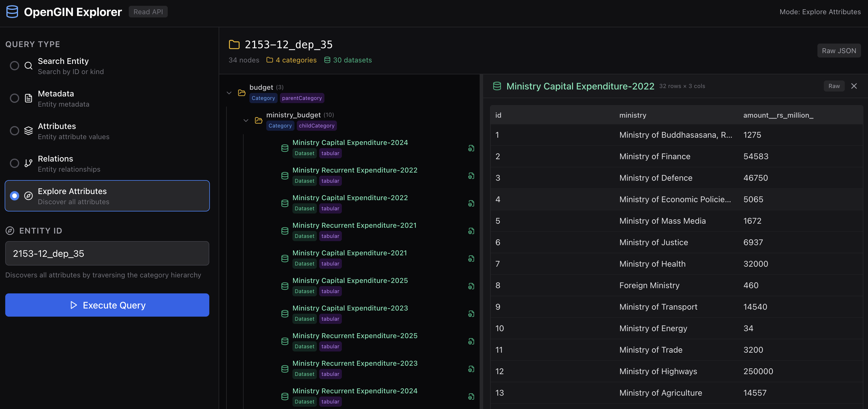Click the icon beside Ministry Recurrent Expenditure-2022

(471, 176)
